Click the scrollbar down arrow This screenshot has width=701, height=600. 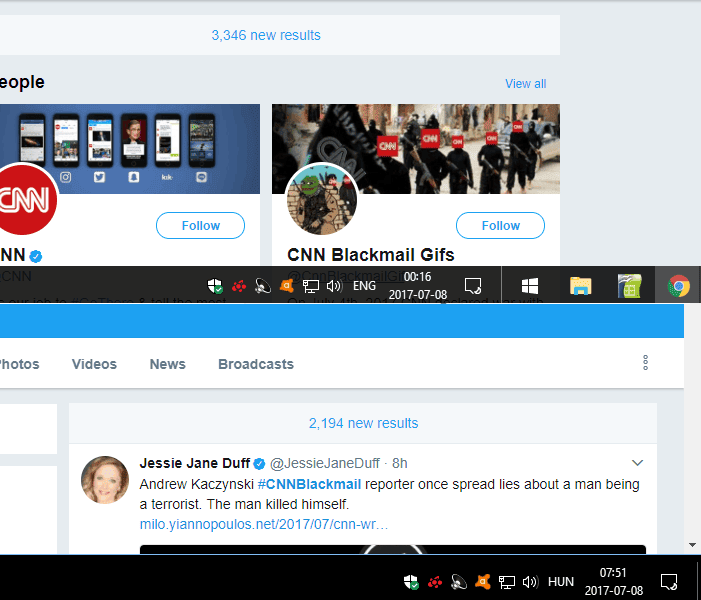693,545
